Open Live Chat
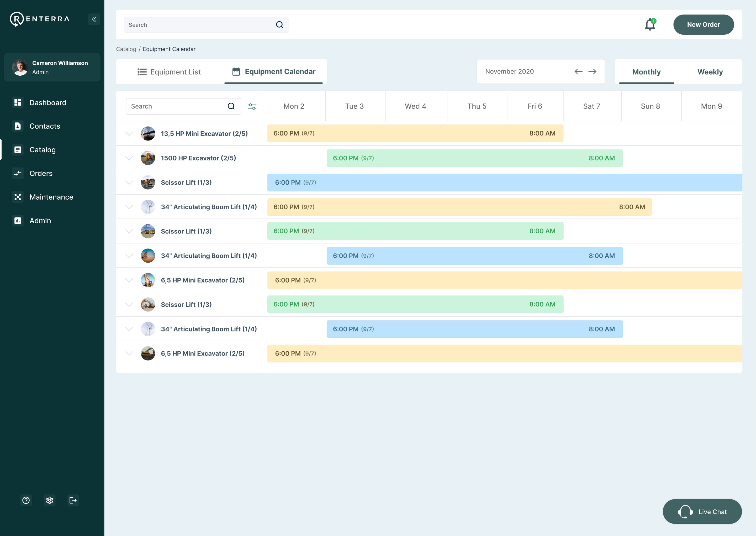The width and height of the screenshot is (756, 536). pyautogui.click(x=702, y=512)
